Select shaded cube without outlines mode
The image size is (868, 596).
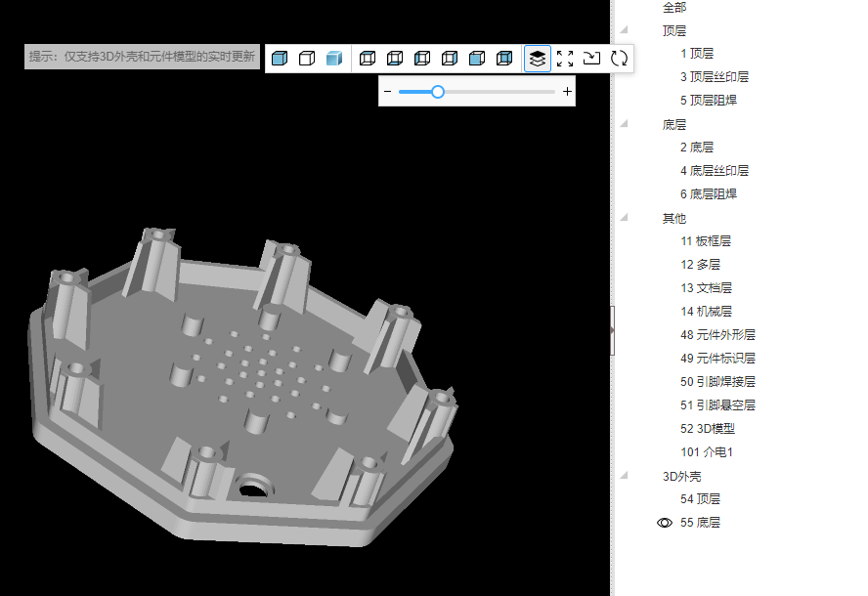(x=333, y=58)
